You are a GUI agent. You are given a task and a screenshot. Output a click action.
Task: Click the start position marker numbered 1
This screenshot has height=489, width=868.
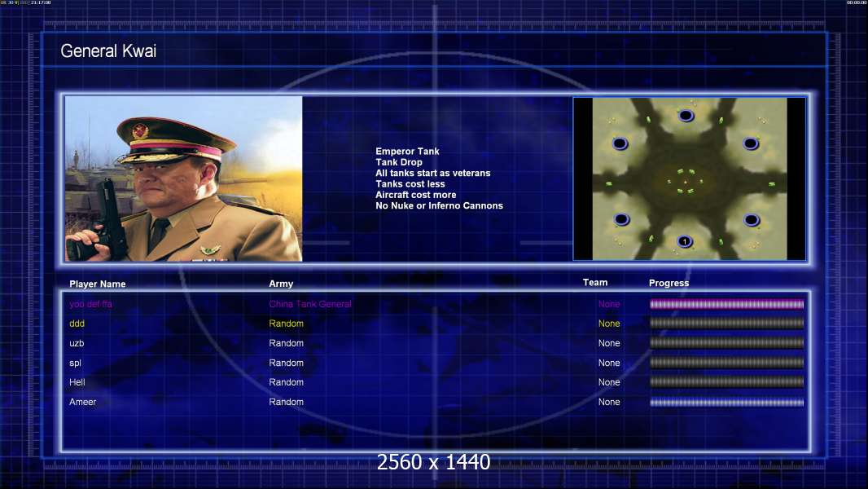[x=685, y=241]
